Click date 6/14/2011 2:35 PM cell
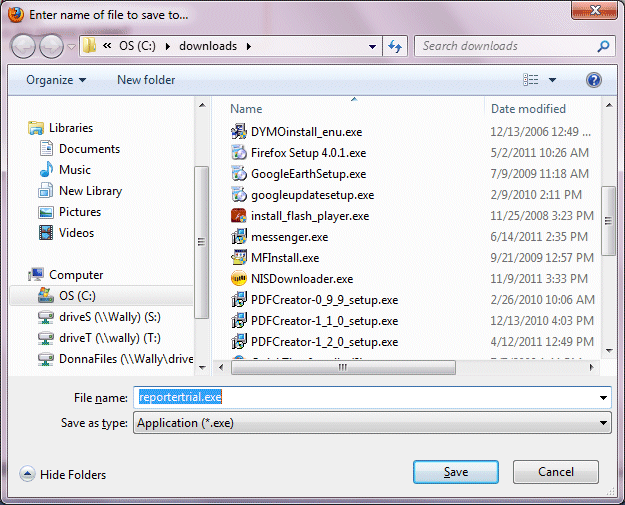The height and width of the screenshot is (505, 625). click(539, 237)
